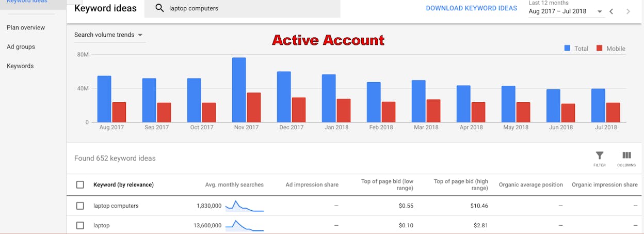Open Plan overview in sidebar
Screen dimensions: 644x234
[x=26, y=27]
